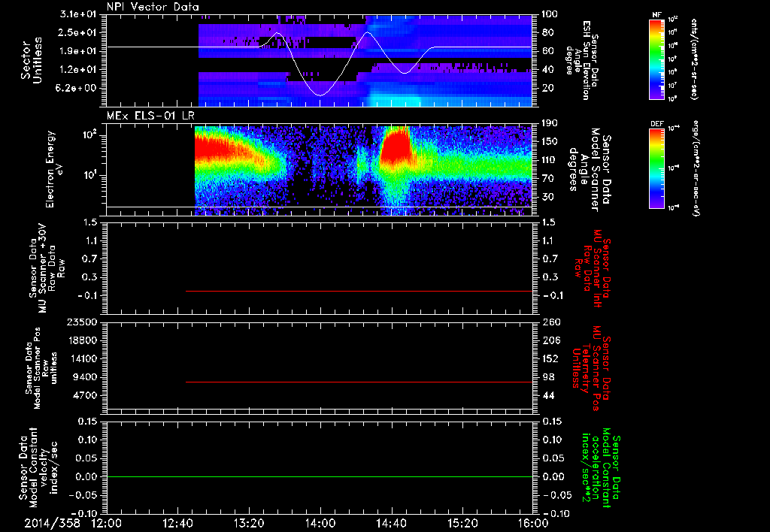Click the '3.1e+01' sector tick value
Image resolution: width=770 pixels, height=532 pixels.
click(x=78, y=14)
